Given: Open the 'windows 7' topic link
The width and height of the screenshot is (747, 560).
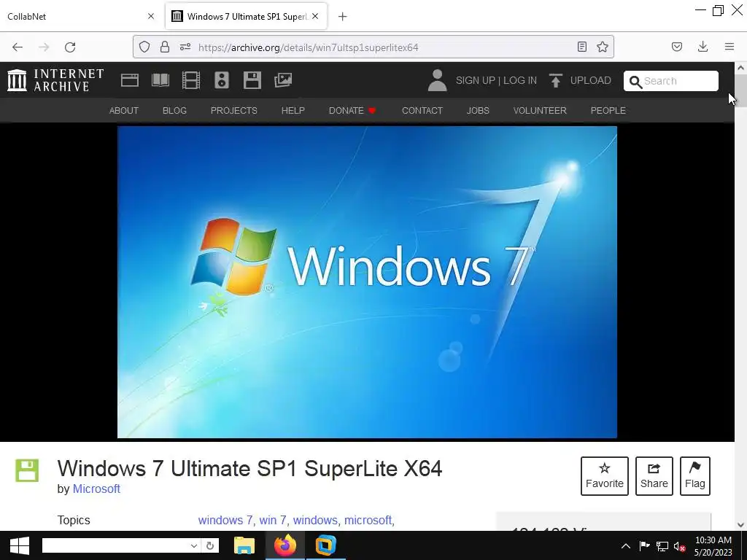Looking at the screenshot, I should click(225, 520).
